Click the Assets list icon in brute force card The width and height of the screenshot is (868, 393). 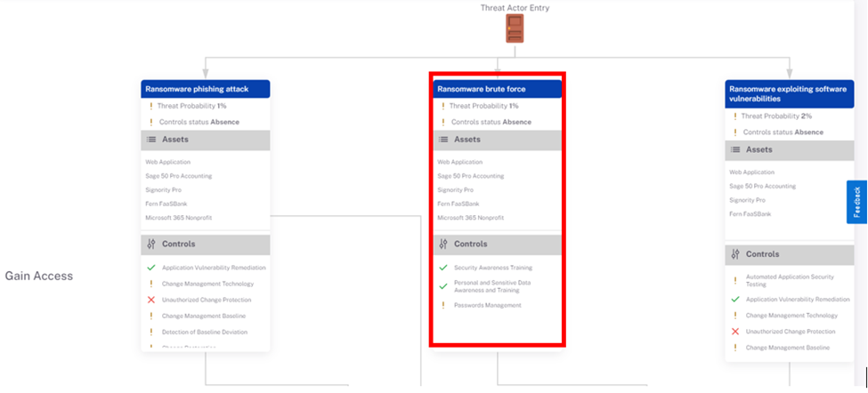(x=443, y=140)
